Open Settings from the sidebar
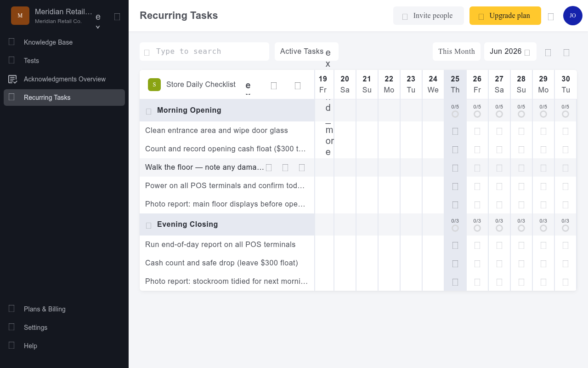This screenshot has width=588, height=368. coord(64,328)
